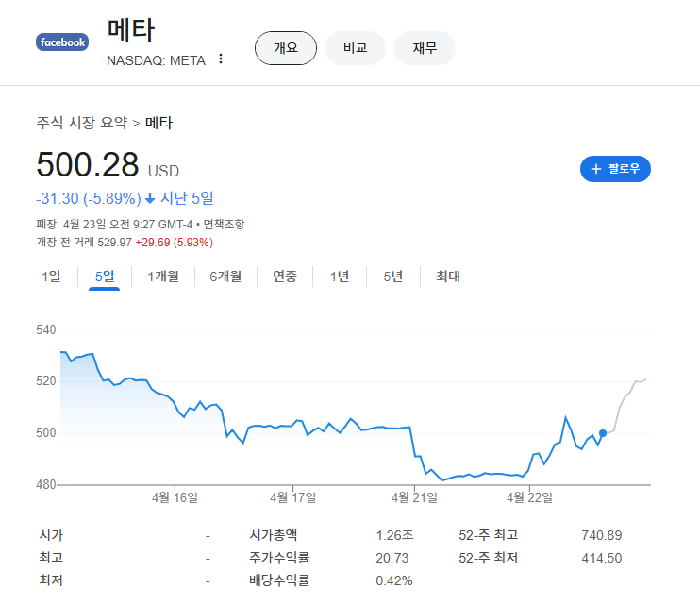Switch to the 비교 compare tab
The width and height of the screenshot is (700, 605).
[x=355, y=48]
